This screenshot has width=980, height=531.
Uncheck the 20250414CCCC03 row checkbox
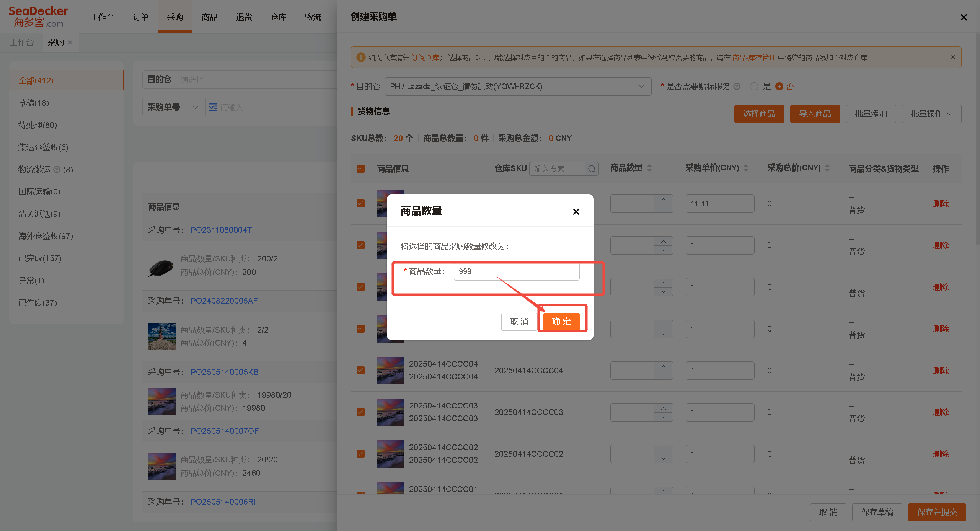(x=360, y=412)
